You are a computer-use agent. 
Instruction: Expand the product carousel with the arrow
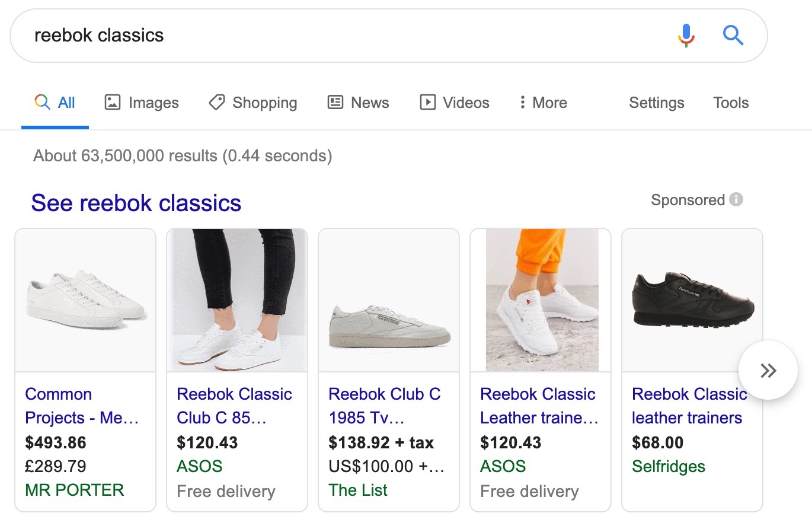tap(768, 369)
